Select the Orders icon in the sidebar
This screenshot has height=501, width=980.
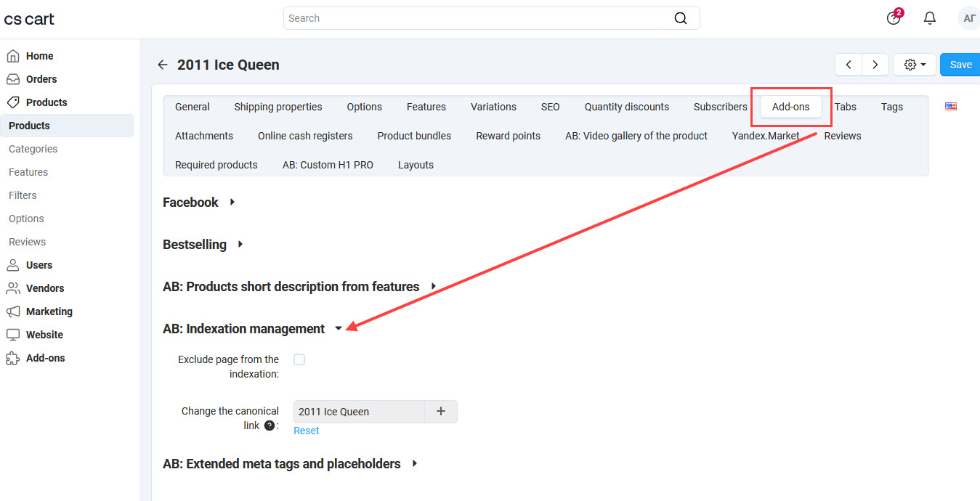[15, 78]
